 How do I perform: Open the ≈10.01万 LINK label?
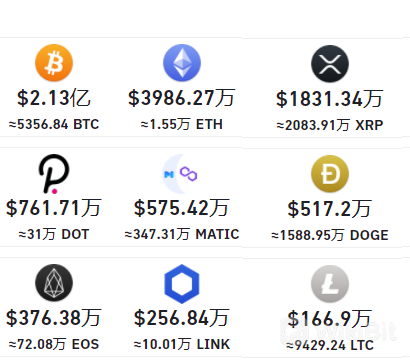(182, 344)
